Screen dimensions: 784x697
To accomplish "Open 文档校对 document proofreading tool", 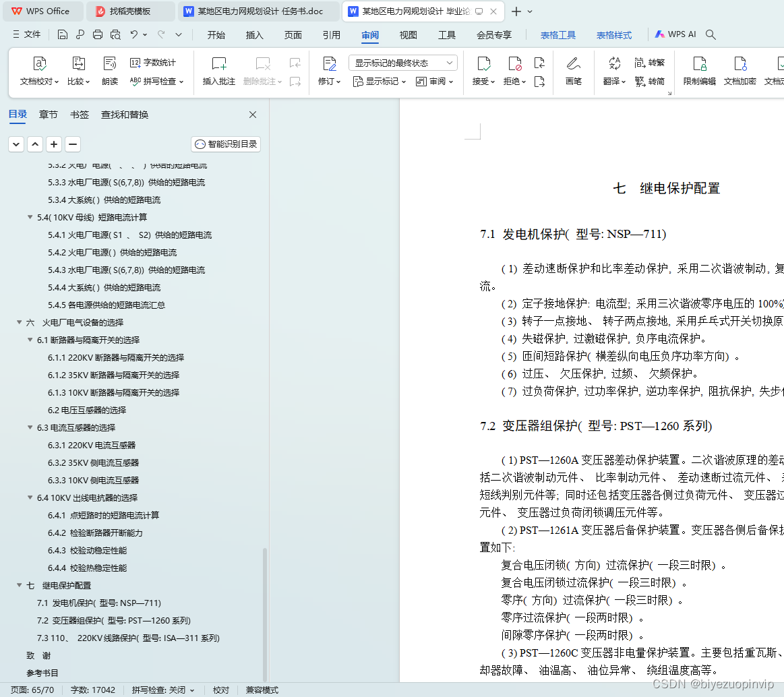I will [40, 71].
